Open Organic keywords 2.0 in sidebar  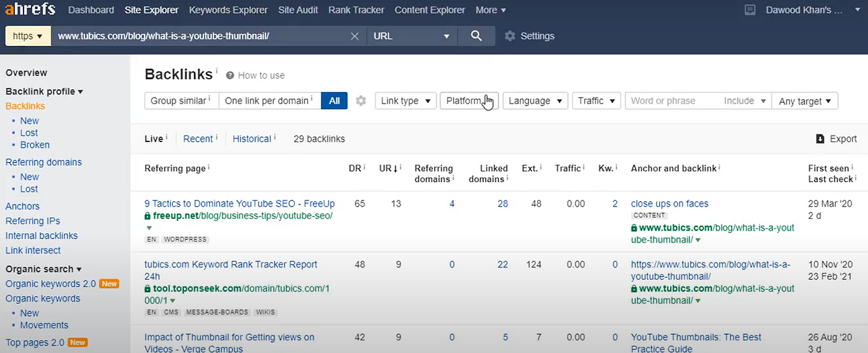51,284
